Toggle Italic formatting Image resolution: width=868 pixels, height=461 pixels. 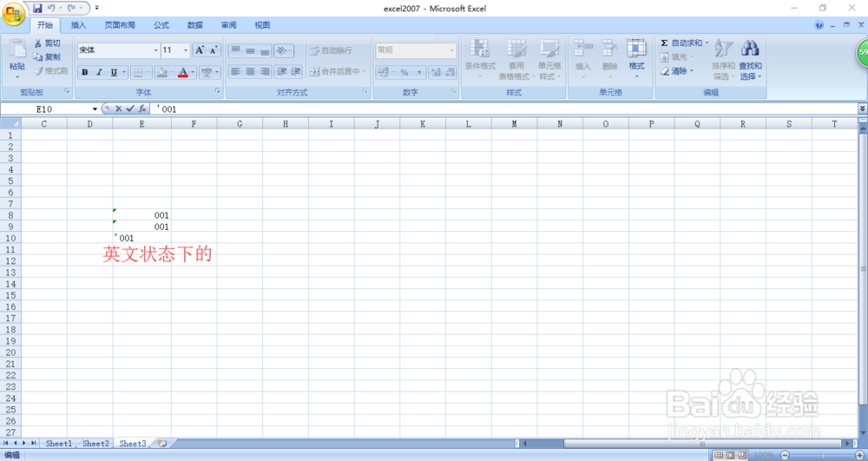[x=99, y=73]
